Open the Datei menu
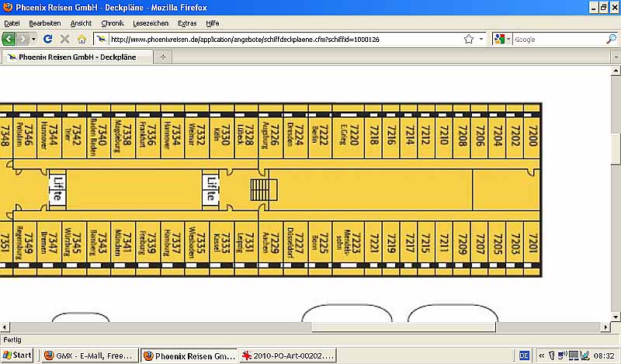This screenshot has width=621, height=364. (12, 23)
